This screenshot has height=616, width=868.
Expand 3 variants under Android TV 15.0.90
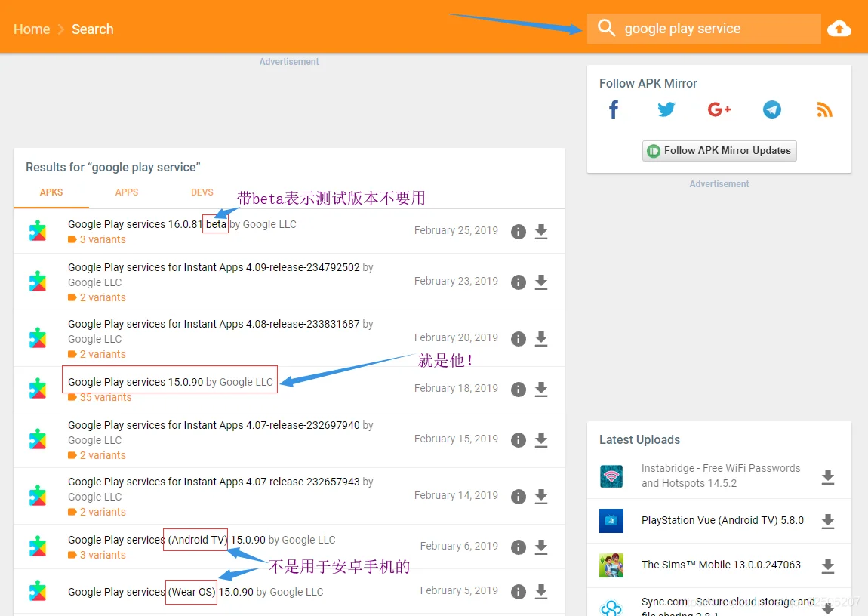pyautogui.click(x=97, y=555)
